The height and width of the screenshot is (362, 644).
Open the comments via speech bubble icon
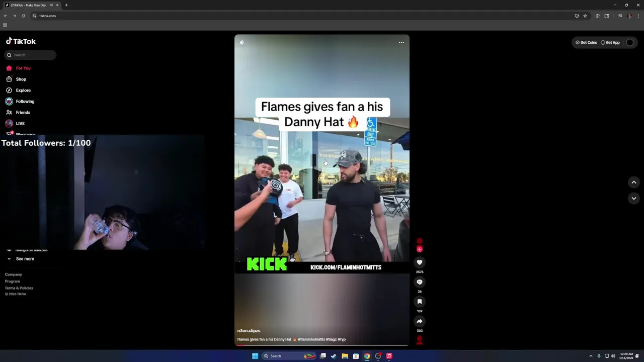point(419,282)
